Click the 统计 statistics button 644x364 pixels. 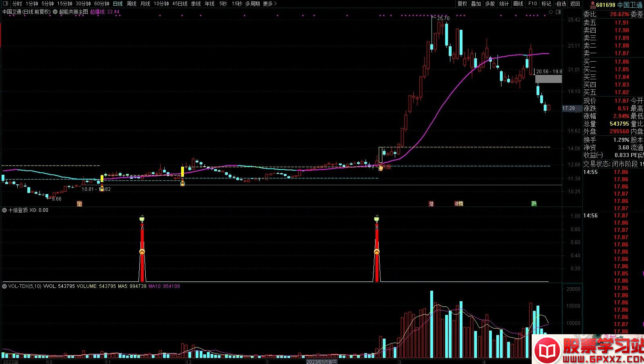504,4
